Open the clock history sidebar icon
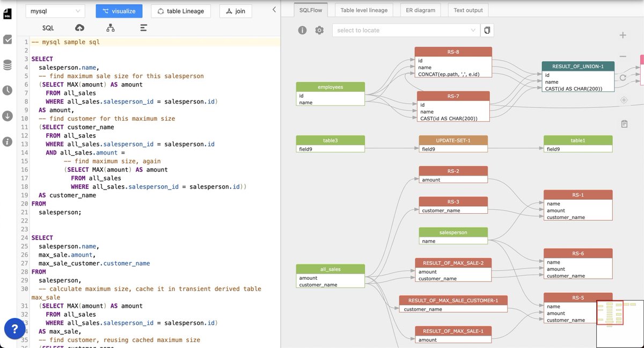This screenshot has height=348, width=644. (8, 90)
